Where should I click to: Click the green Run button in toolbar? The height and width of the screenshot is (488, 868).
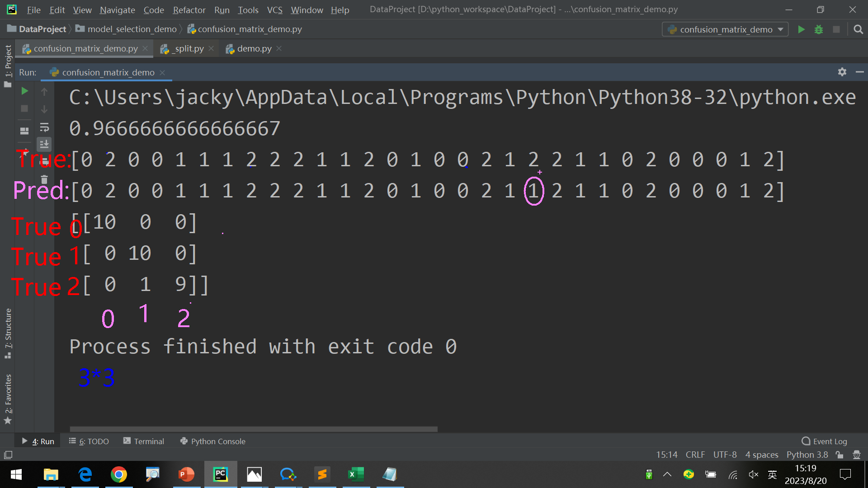[x=801, y=29]
